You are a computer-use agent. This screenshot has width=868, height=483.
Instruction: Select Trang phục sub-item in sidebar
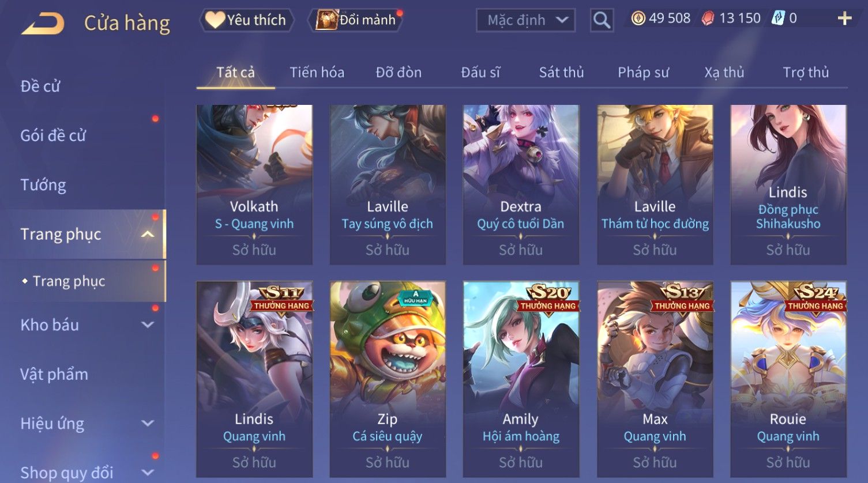click(x=69, y=281)
